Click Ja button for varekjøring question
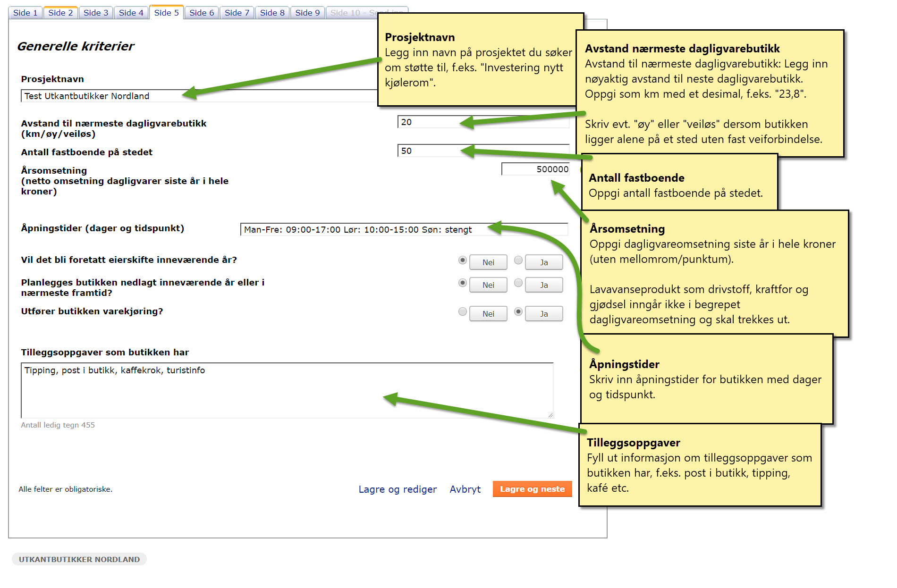The image size is (897, 588). coord(544,314)
